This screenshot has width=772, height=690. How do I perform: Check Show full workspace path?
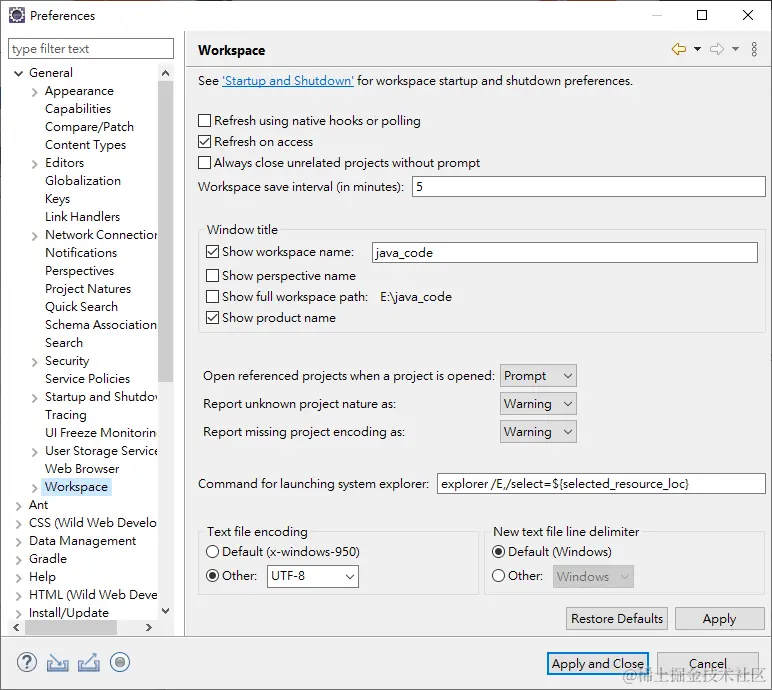click(x=212, y=296)
